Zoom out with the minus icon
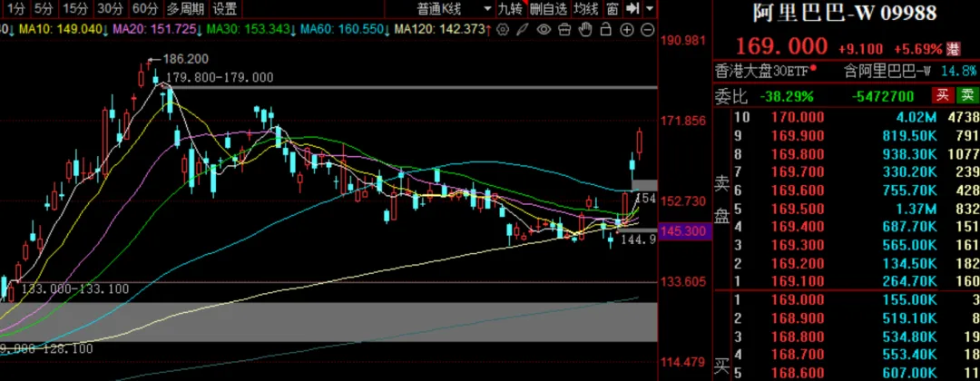 click(x=647, y=30)
